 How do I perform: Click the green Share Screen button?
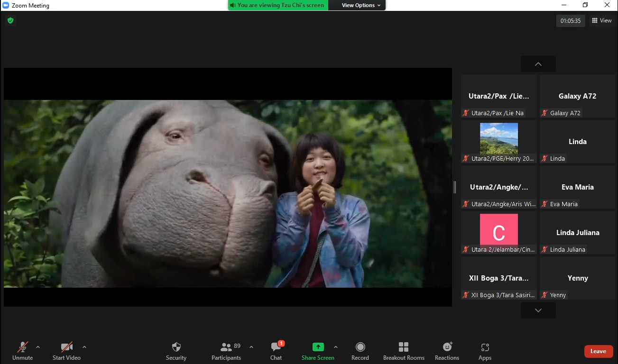pyautogui.click(x=318, y=351)
